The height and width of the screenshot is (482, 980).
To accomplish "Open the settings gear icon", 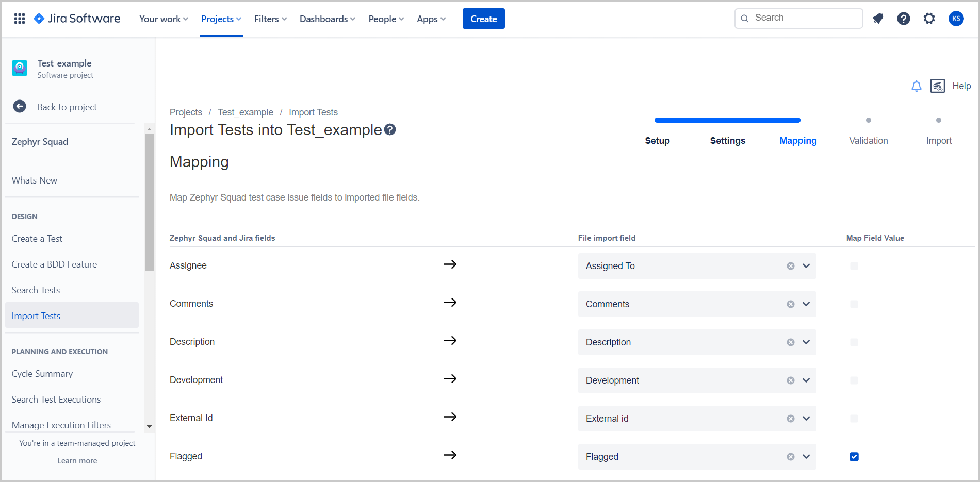I will coord(929,19).
